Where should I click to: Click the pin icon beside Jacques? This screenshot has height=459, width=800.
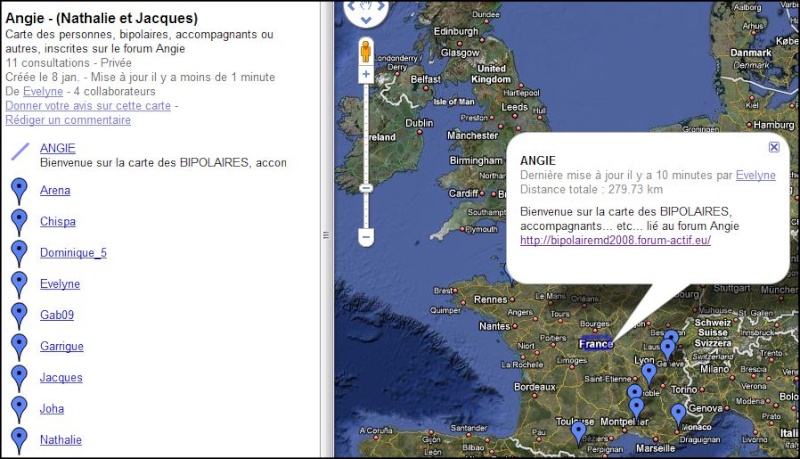tap(19, 379)
